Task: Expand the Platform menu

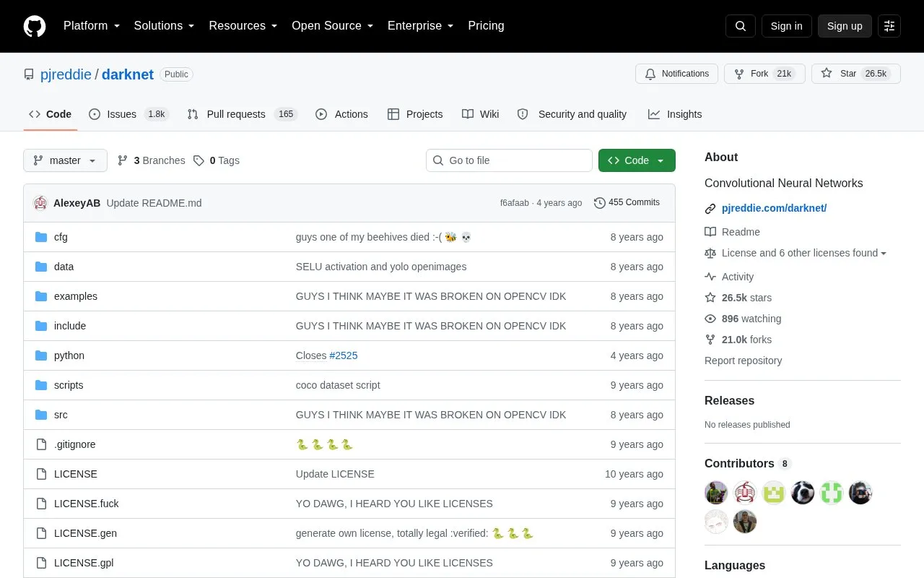Action: [x=92, y=26]
